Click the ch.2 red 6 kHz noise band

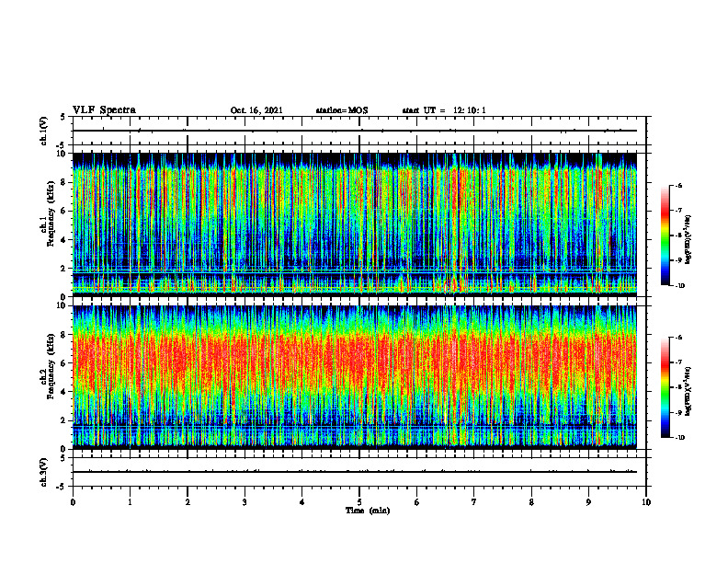(355, 362)
